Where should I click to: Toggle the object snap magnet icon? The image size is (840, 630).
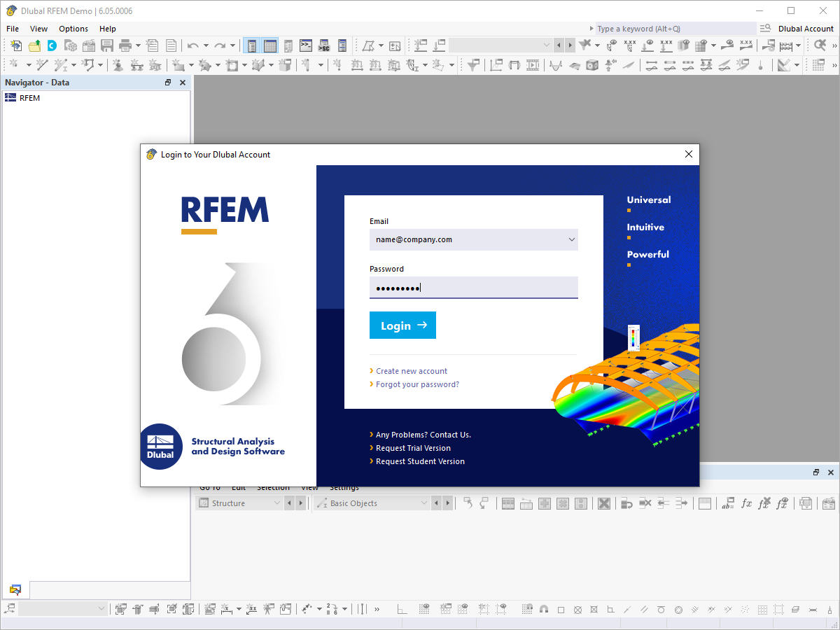544,609
